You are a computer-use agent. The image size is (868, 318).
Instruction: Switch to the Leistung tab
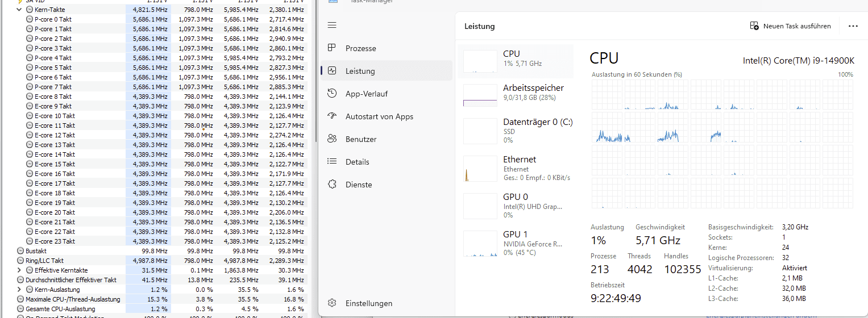pos(360,71)
